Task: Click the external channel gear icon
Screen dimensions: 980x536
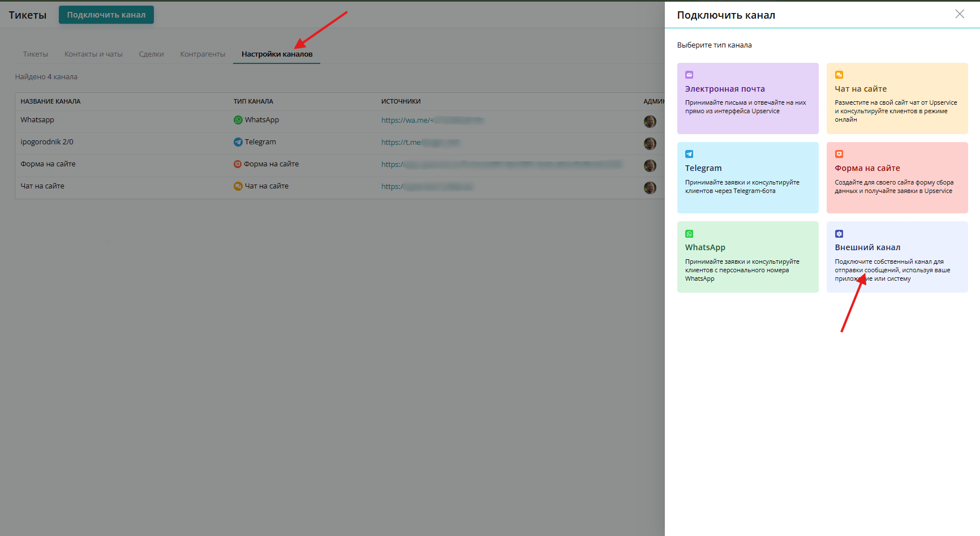Action: coord(839,234)
